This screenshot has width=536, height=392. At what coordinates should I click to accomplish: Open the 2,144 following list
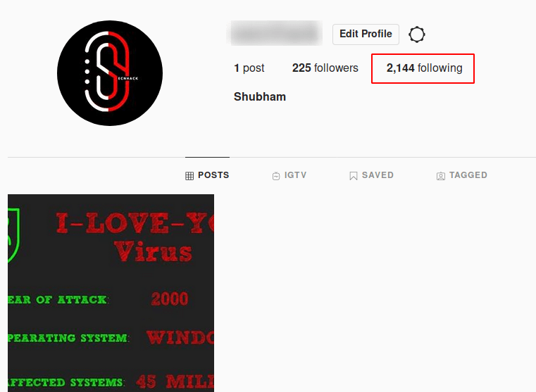point(424,68)
